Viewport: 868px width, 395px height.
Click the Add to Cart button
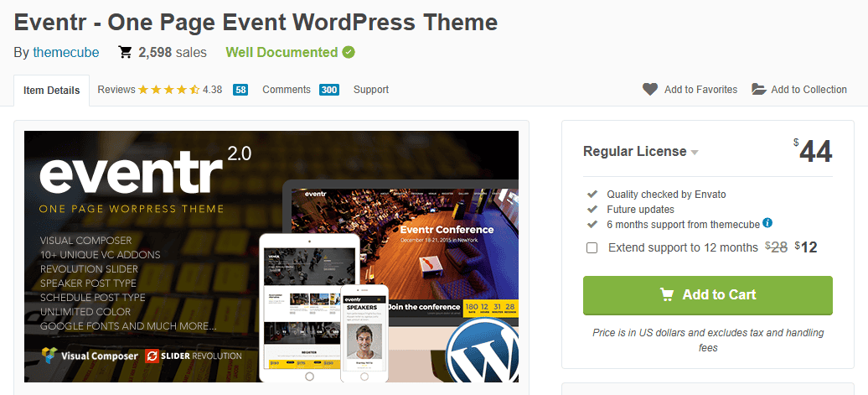click(707, 294)
